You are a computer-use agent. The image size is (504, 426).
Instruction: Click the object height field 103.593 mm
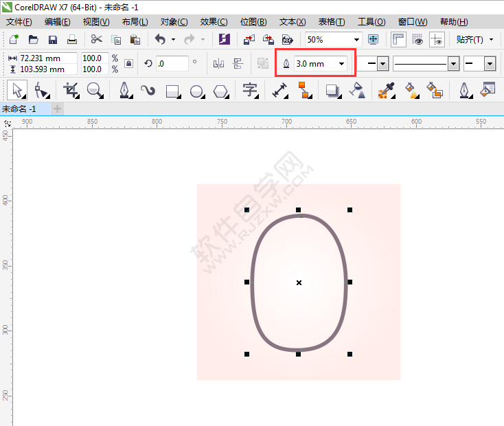point(48,69)
